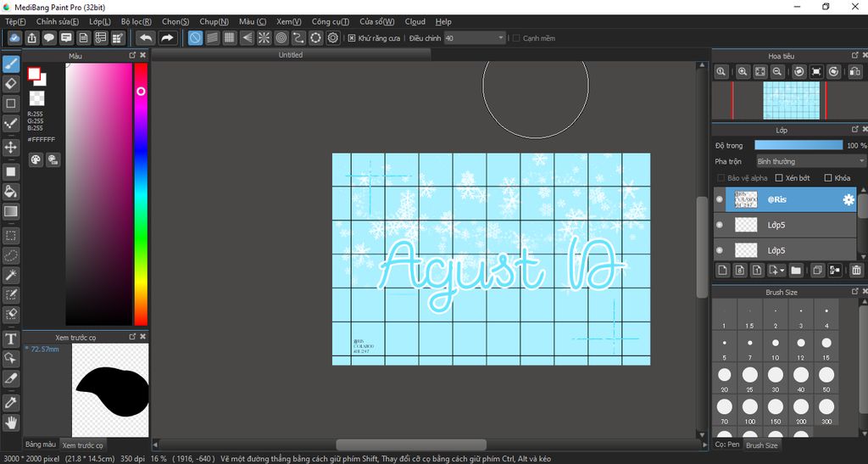Open the Tệp menu
868x464 pixels.
click(15, 21)
